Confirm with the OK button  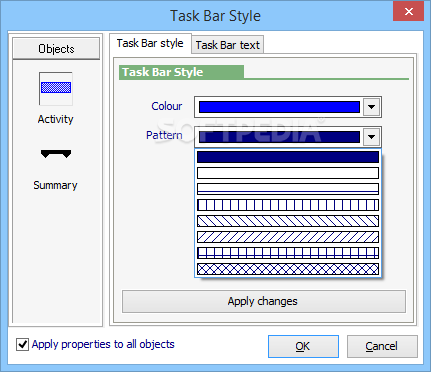[x=303, y=346]
